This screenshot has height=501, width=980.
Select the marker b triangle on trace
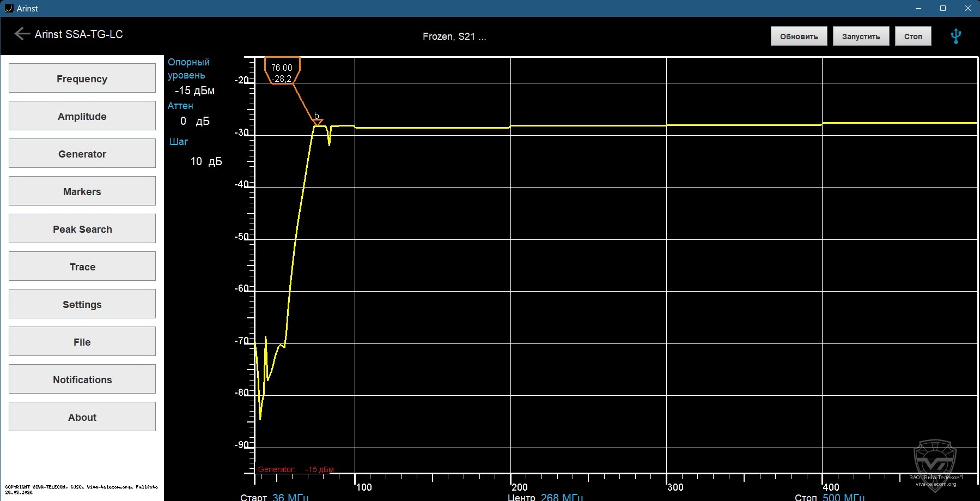[x=317, y=122]
